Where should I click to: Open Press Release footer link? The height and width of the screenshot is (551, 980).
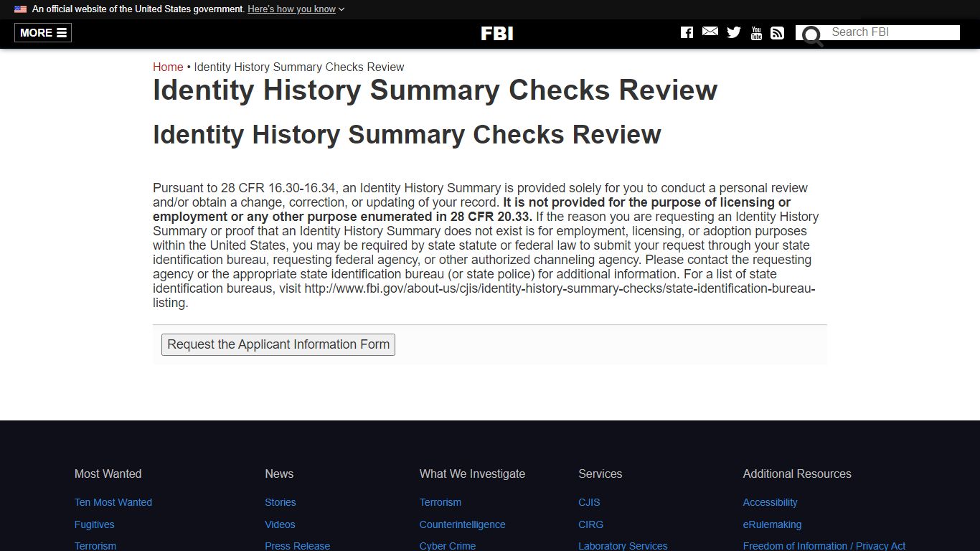click(298, 546)
